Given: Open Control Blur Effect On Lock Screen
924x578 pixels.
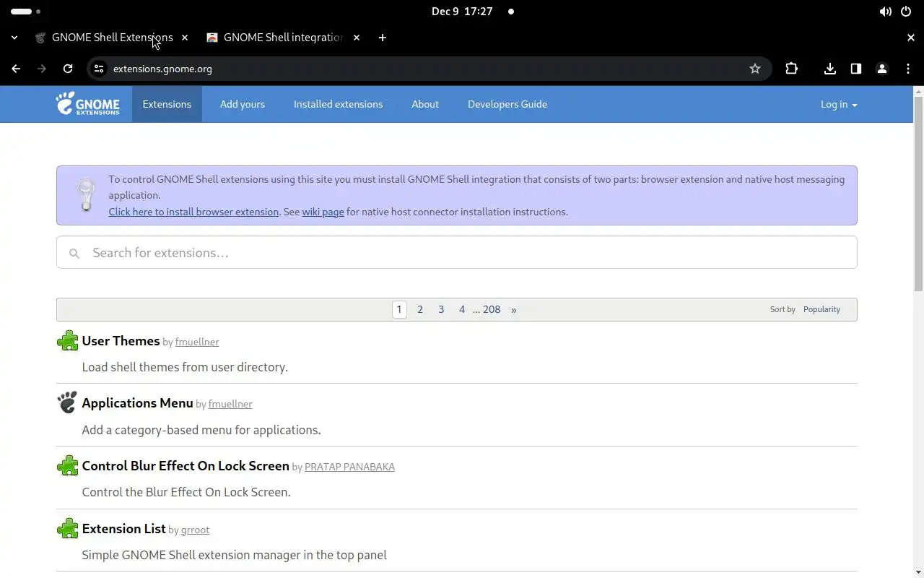Looking at the screenshot, I should click(186, 466).
